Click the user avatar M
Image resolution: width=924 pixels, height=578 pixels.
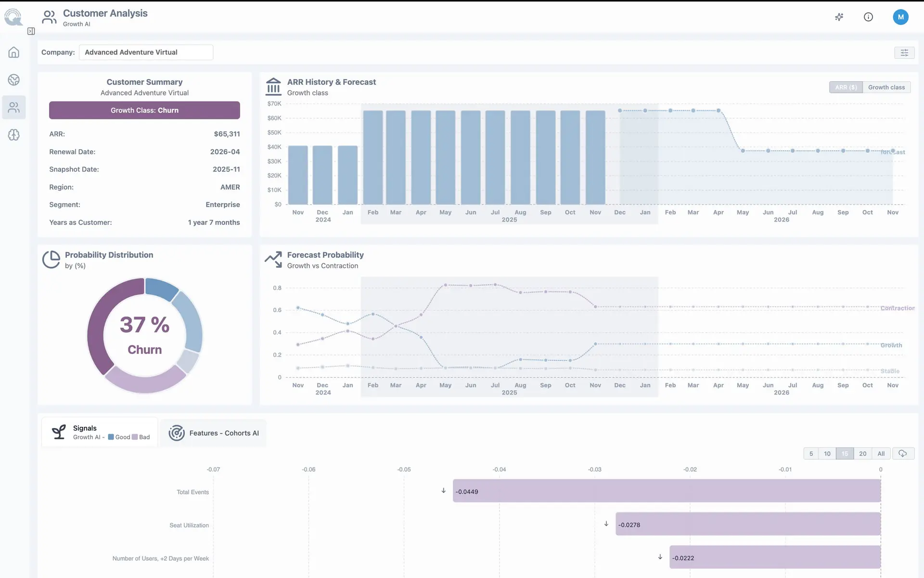point(900,17)
